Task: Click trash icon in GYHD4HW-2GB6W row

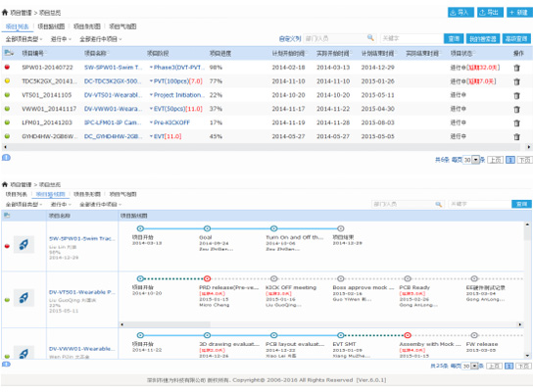Action: coord(516,136)
